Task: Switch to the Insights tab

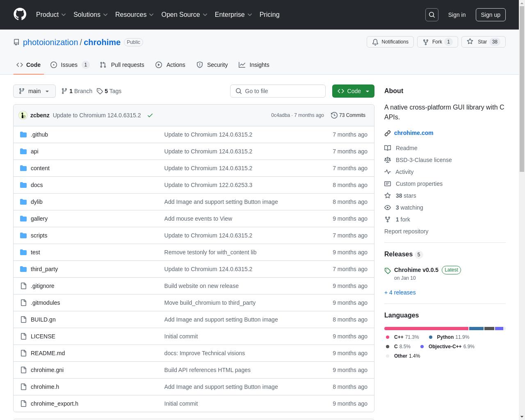Action: tap(254, 65)
